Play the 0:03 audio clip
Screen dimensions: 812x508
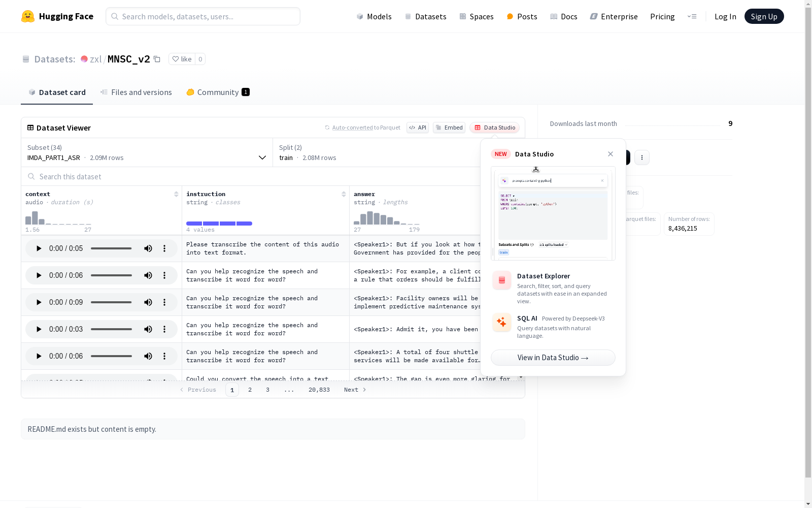click(x=39, y=329)
